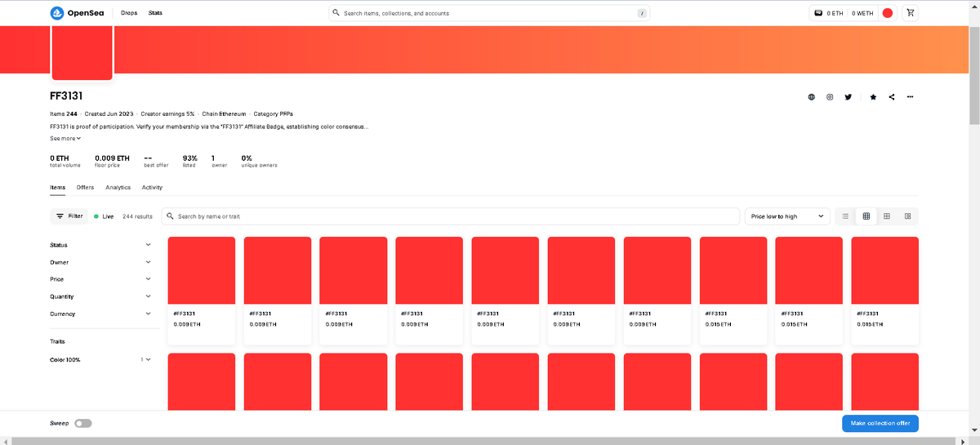Click the magnifier icon in top search bar

(x=336, y=13)
